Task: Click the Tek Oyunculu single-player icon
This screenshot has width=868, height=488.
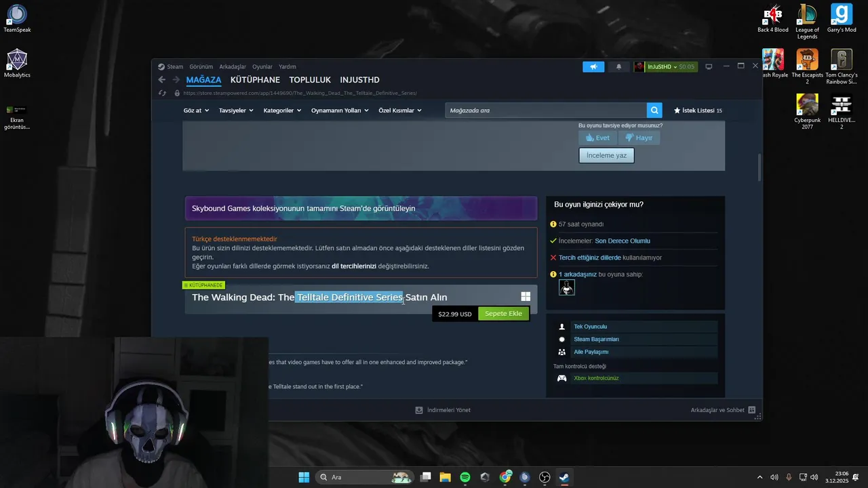Action: pos(561,327)
